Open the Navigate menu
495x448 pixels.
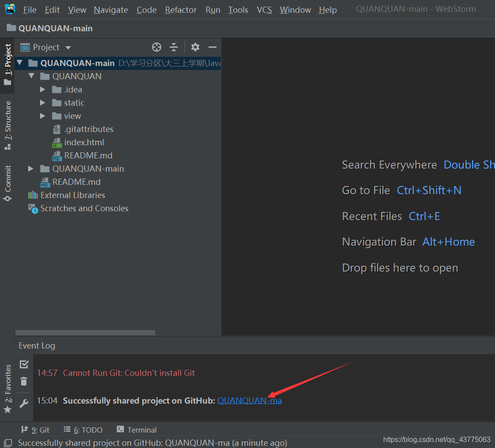111,10
